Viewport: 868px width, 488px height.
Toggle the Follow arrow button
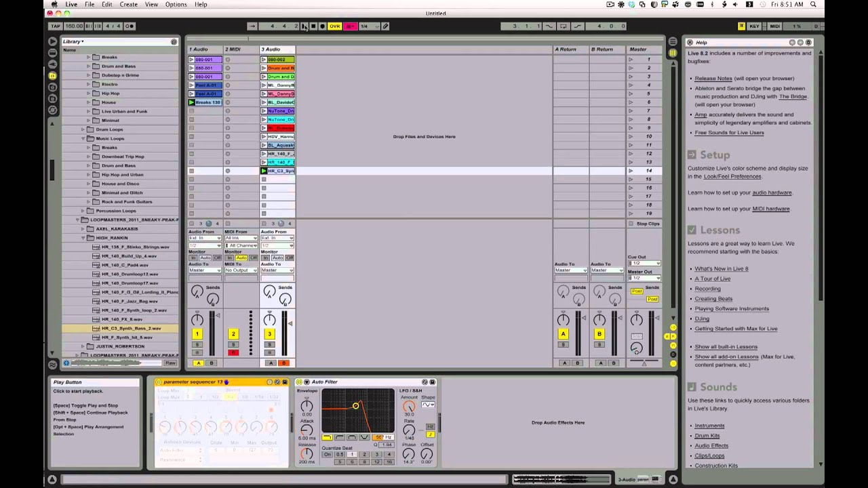tap(252, 26)
